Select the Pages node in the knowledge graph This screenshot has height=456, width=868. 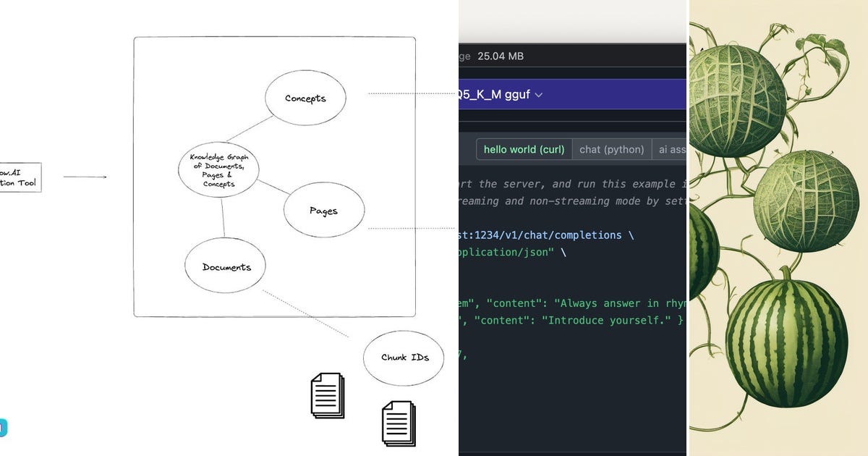pyautogui.click(x=324, y=211)
